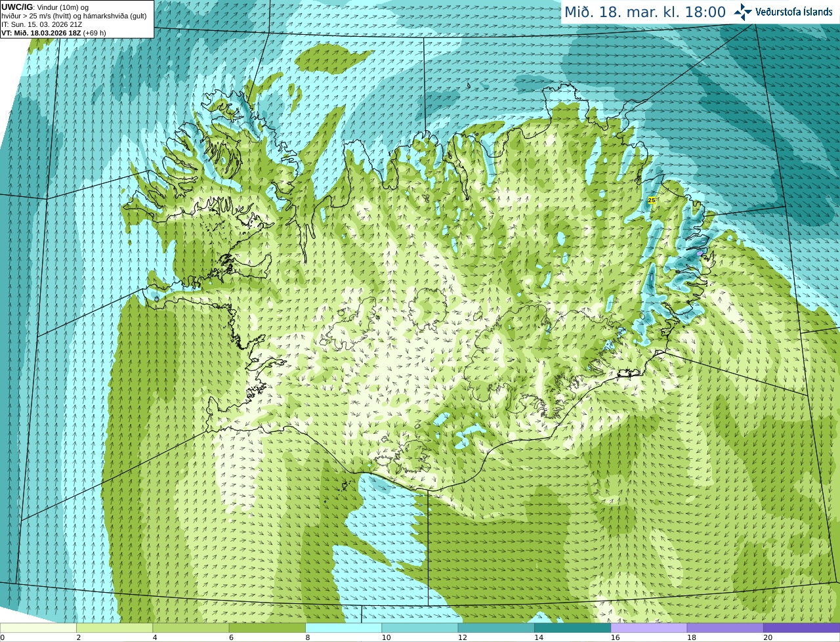Image resolution: width=840 pixels, height=642 pixels.
Task: Select the 8–10 m/s pale cyan legend swatch
Action: (x=343, y=628)
